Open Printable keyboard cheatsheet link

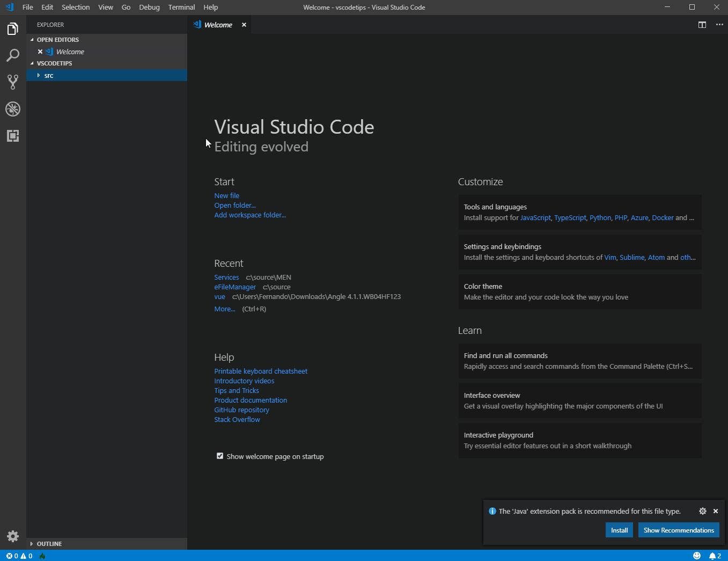click(x=261, y=371)
